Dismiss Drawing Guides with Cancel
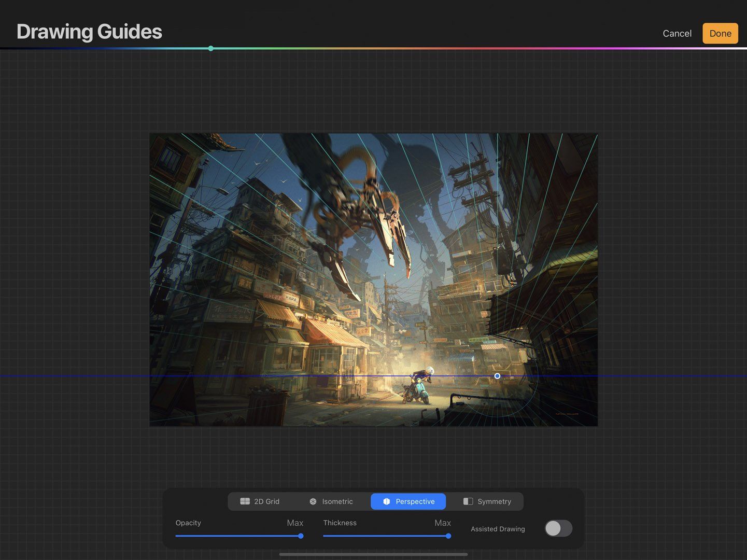Image resolution: width=747 pixels, height=560 pixels. (x=676, y=33)
